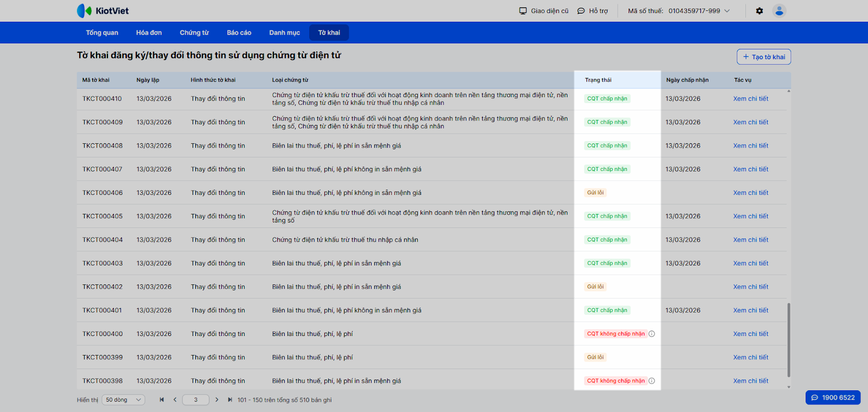Click CQT không chấp nhận status of TKCT000398
Image resolution: width=868 pixels, height=412 pixels.
point(616,381)
